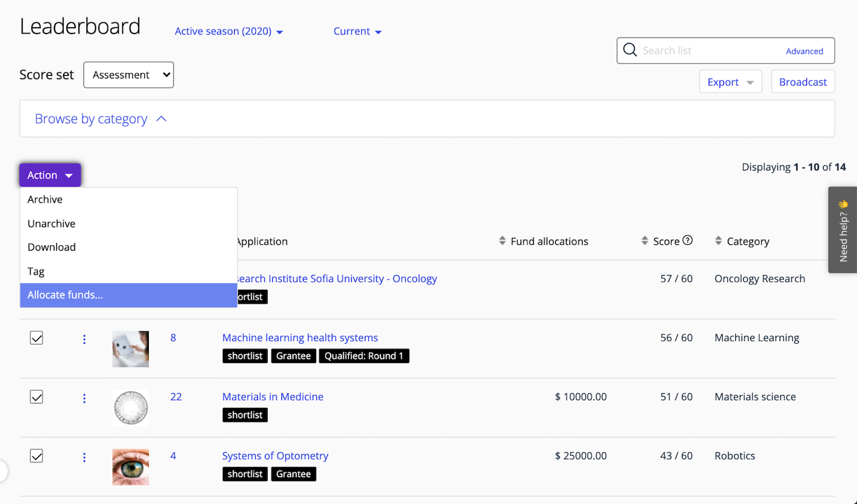This screenshot has height=504, width=857.
Task: Uncheck the Materials in Medicine row checkbox
Action: tap(36, 397)
